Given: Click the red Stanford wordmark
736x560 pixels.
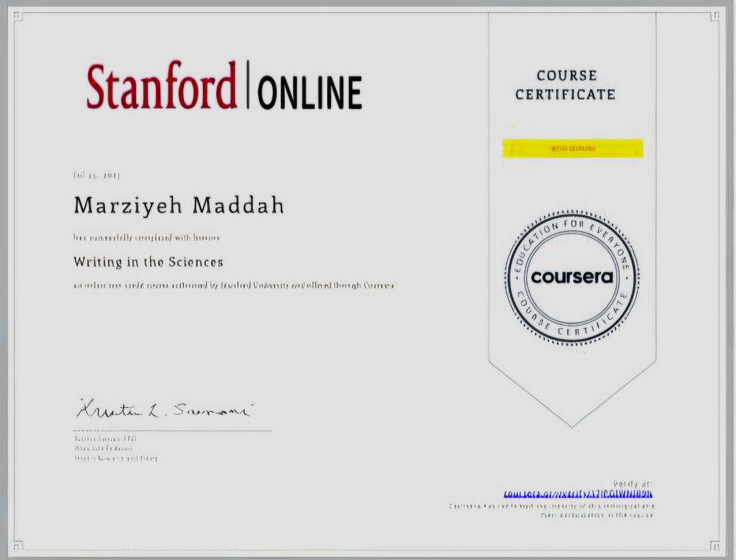Looking at the screenshot, I should (x=162, y=86).
